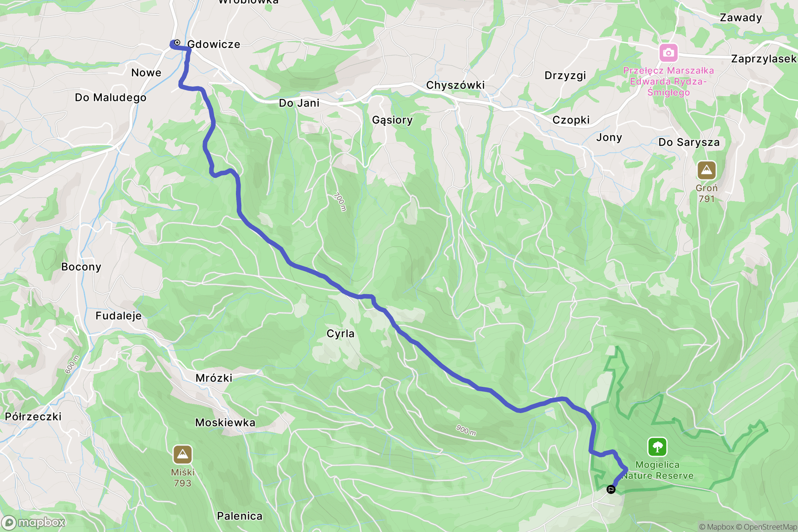Click the Groń 791 mountain peak icon

point(706,170)
